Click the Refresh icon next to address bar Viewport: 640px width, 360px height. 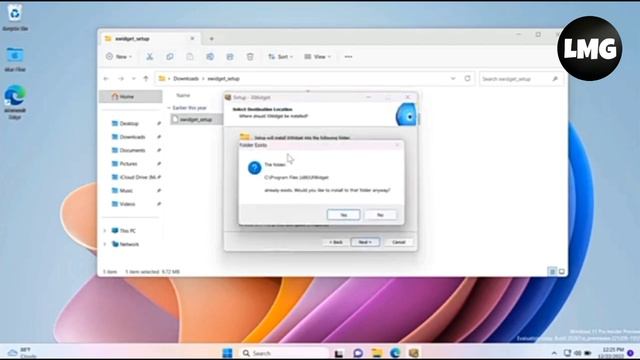(x=467, y=78)
